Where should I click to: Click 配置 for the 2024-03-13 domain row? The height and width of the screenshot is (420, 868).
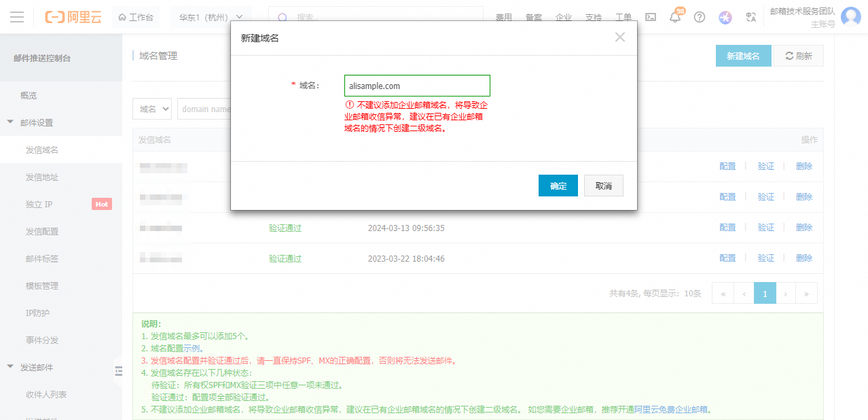point(727,228)
